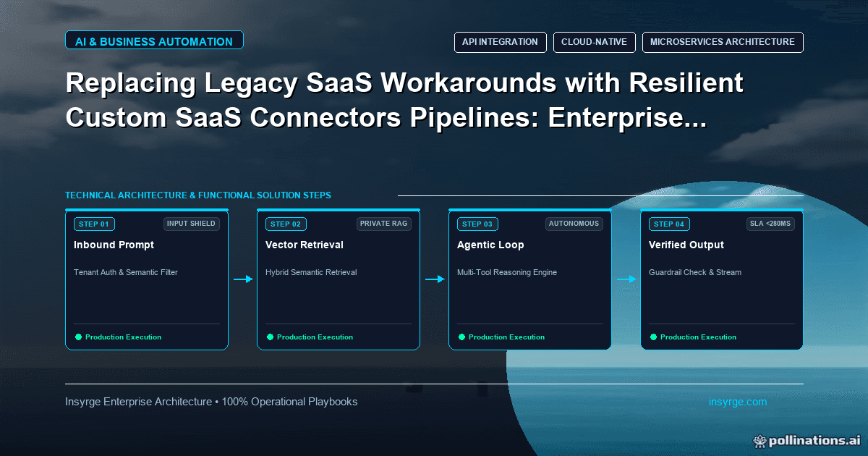This screenshot has width=868, height=456.
Task: Select the MICROSERVICES ARCHITECTURE tag
Action: [x=723, y=42]
